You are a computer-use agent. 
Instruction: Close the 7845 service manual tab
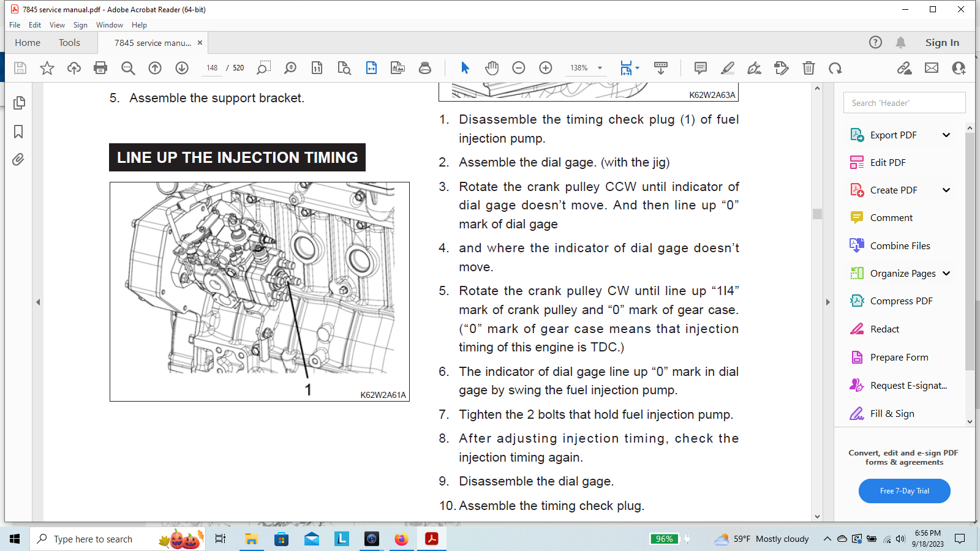click(x=200, y=43)
